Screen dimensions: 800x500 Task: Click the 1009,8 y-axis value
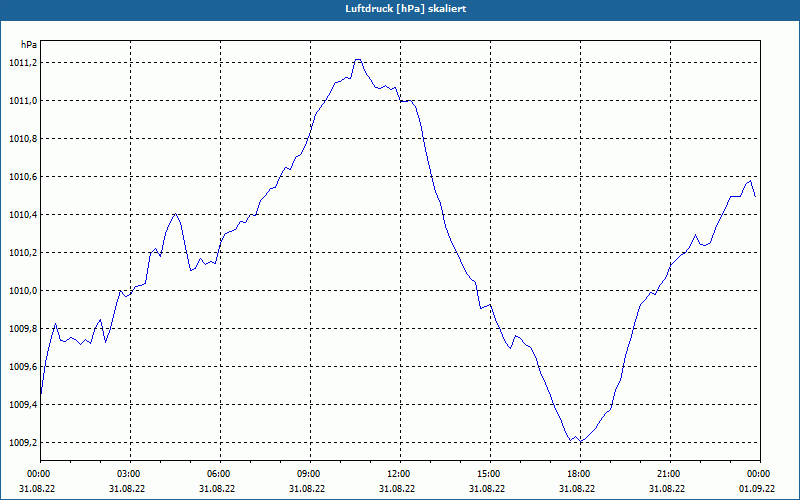(x=23, y=329)
